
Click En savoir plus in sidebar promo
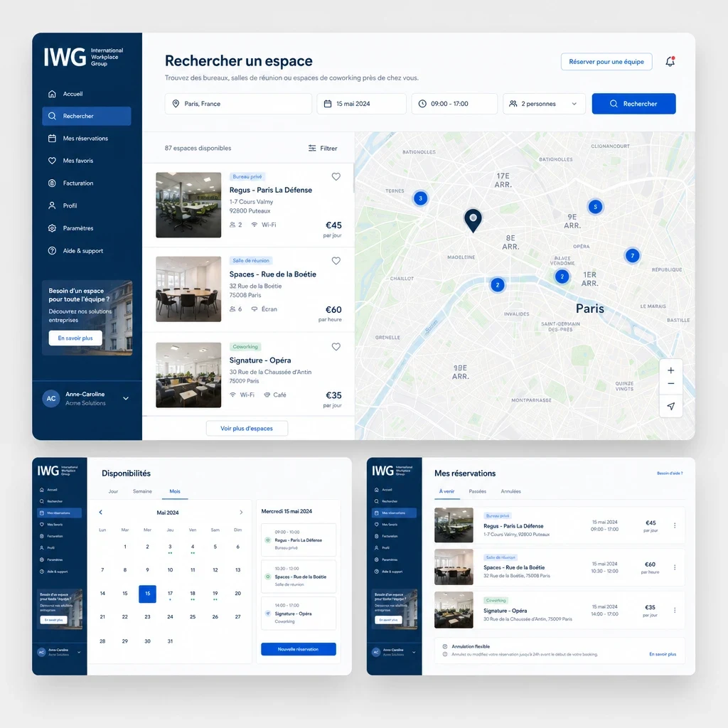[75, 338]
